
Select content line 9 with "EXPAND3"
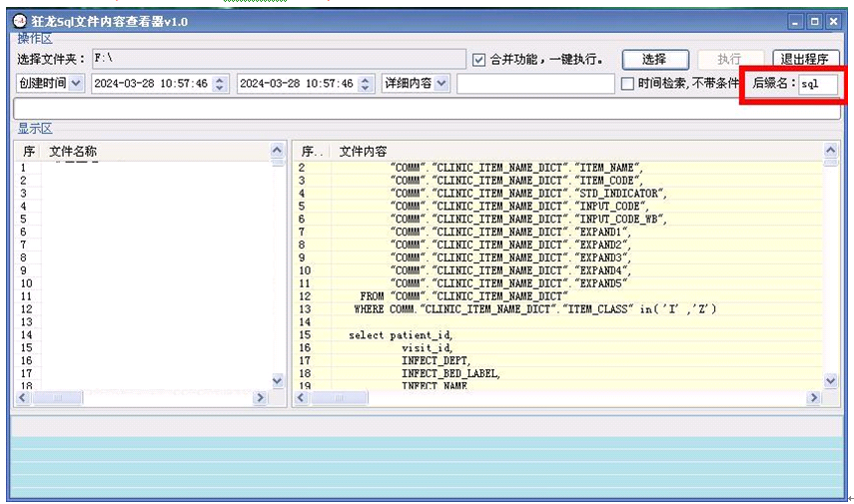coord(558,257)
